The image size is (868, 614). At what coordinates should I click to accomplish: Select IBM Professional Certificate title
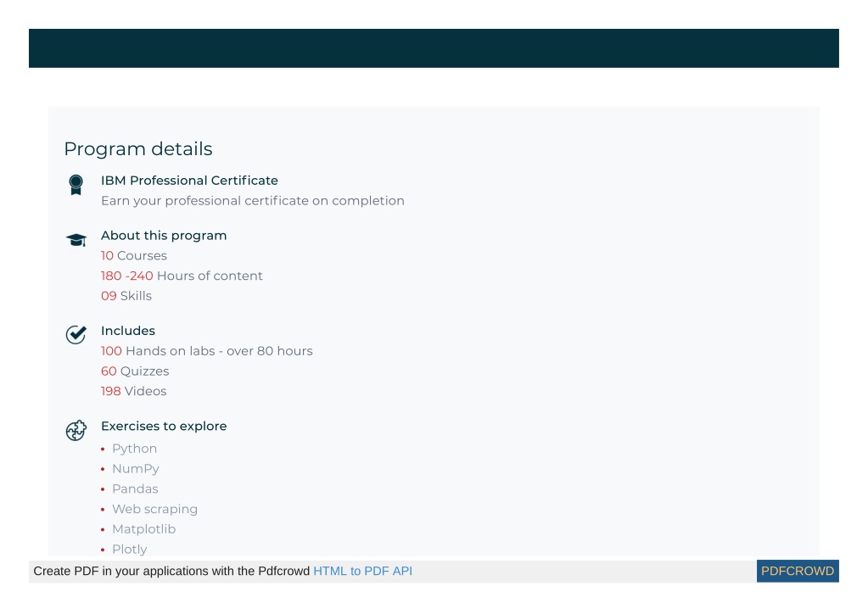pos(189,181)
